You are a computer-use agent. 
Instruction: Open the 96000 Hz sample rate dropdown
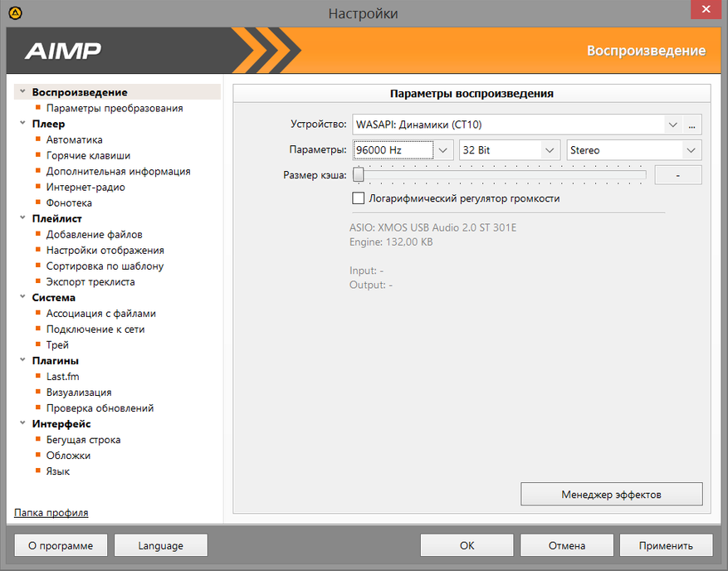click(x=443, y=150)
